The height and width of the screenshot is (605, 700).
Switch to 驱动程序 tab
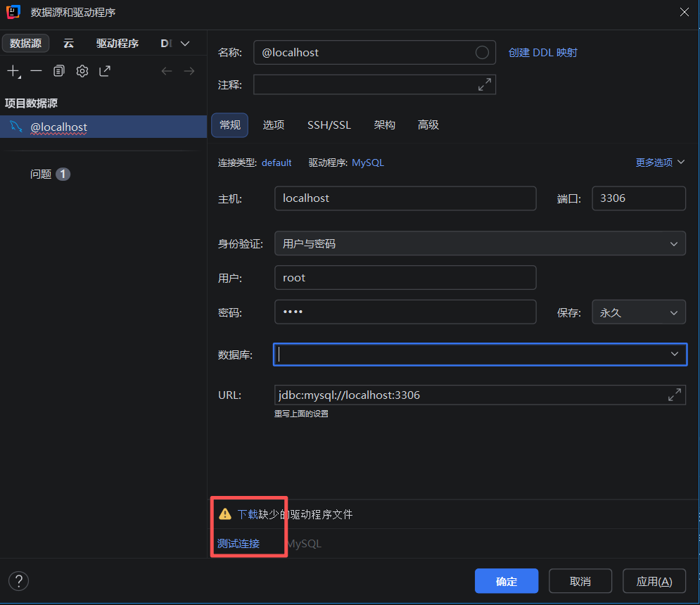[117, 44]
